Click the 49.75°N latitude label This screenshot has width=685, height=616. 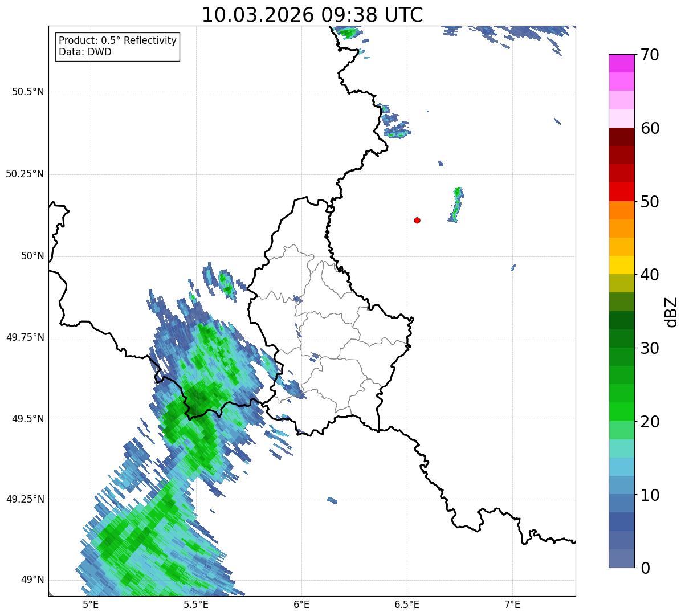tap(25, 337)
